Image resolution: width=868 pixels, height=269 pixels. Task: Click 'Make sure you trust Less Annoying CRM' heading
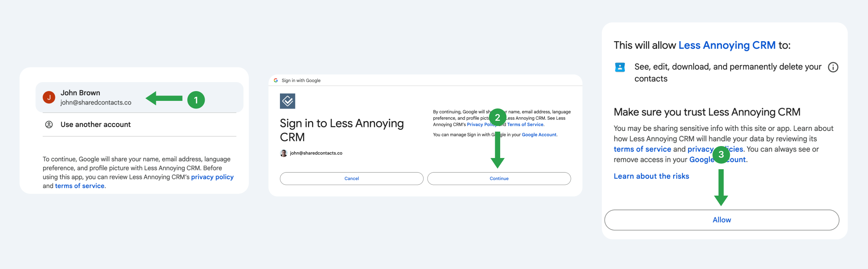pos(707,112)
